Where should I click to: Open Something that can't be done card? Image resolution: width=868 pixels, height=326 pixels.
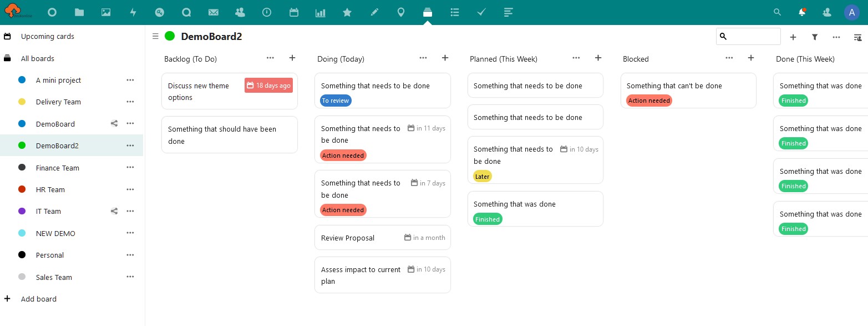click(x=688, y=91)
